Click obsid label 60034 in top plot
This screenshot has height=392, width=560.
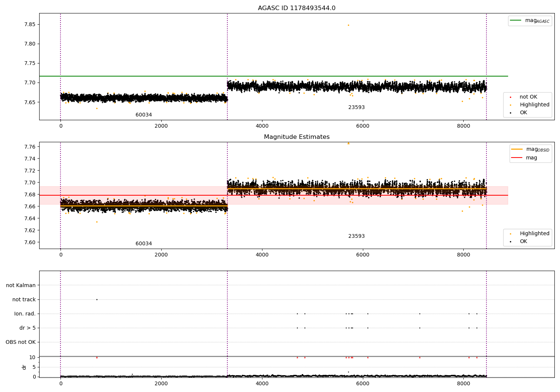[x=144, y=115]
